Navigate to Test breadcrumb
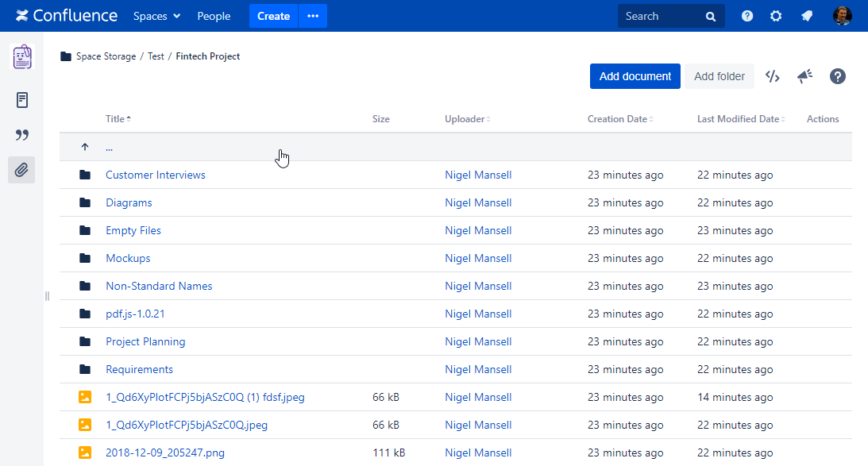Screen dimensions: 868x466 tap(156, 56)
